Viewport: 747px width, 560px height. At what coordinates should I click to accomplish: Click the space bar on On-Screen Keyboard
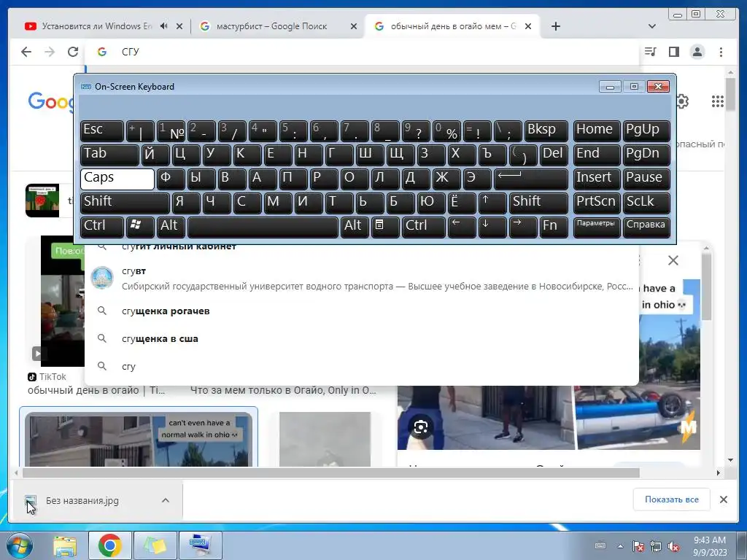263,227
